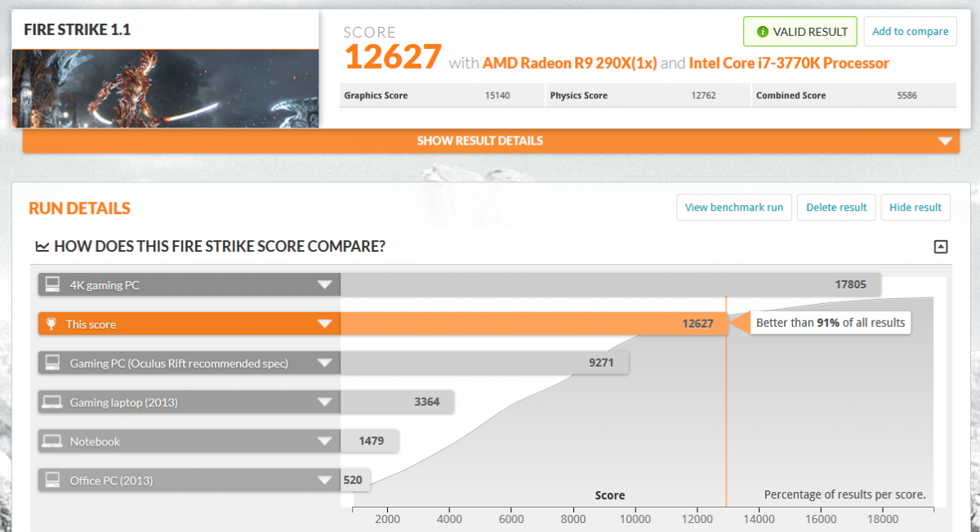Screen dimensions: 980x532
Task: Click the FIRE STRIKE 1.1 title
Action: [77, 30]
